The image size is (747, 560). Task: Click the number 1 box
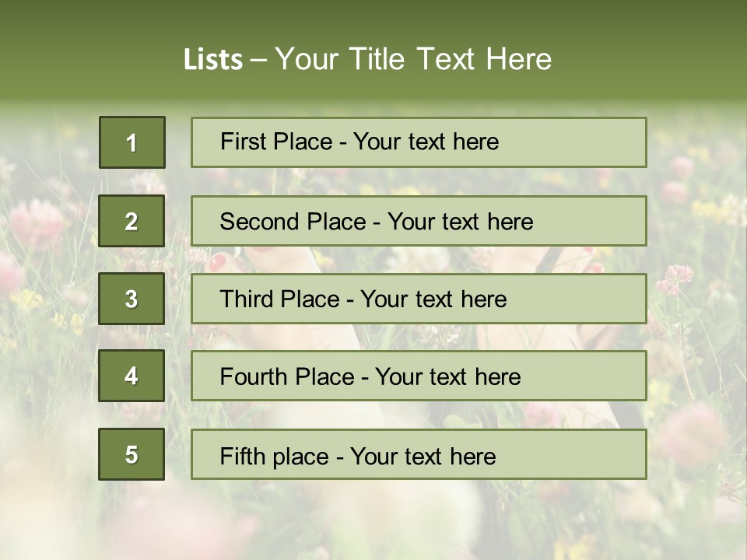(x=132, y=142)
